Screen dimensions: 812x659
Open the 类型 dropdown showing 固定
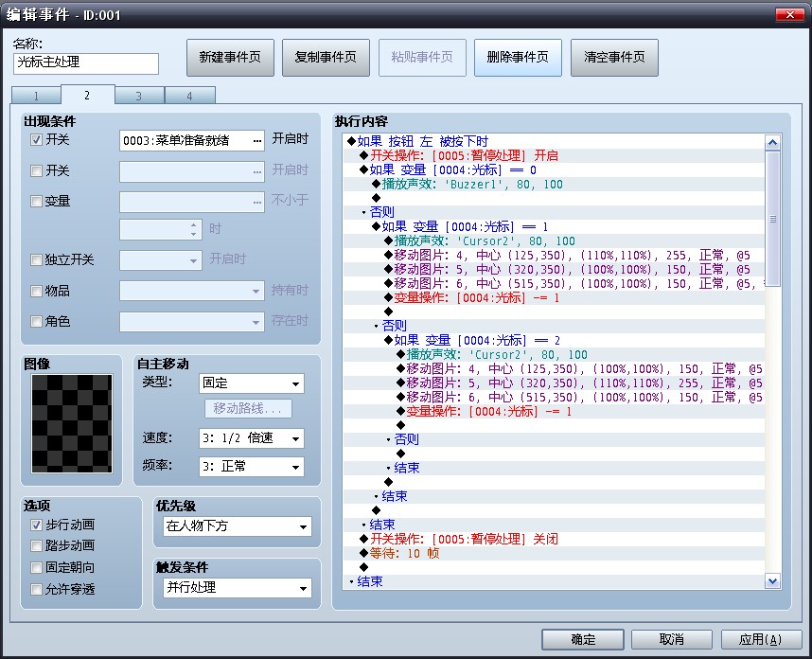251,383
